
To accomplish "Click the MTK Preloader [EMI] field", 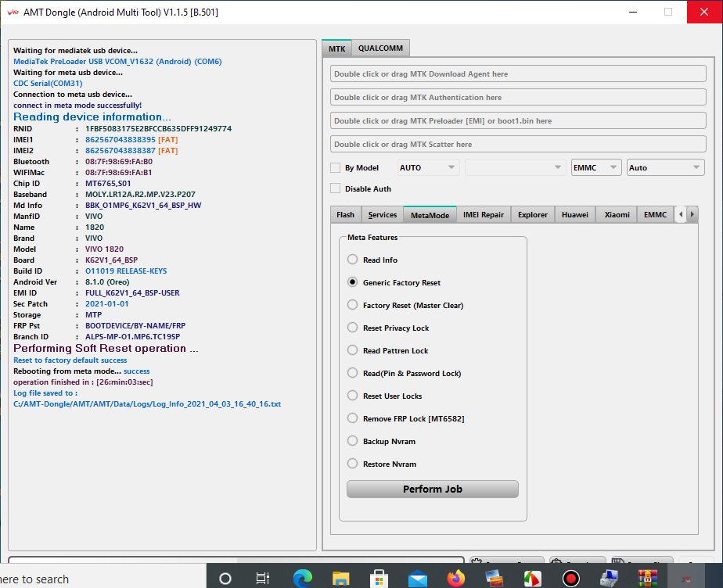I will [x=518, y=120].
